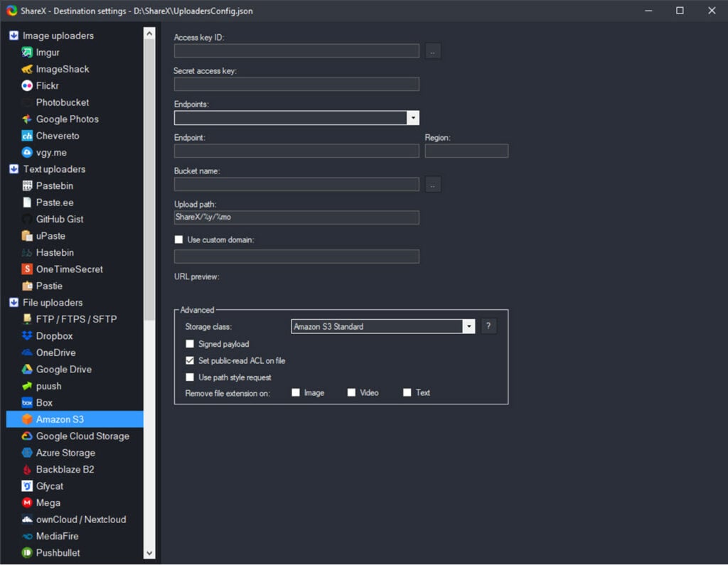Select ownCloud / Nextcloud icon
This screenshot has width=728, height=565.
pyautogui.click(x=27, y=520)
